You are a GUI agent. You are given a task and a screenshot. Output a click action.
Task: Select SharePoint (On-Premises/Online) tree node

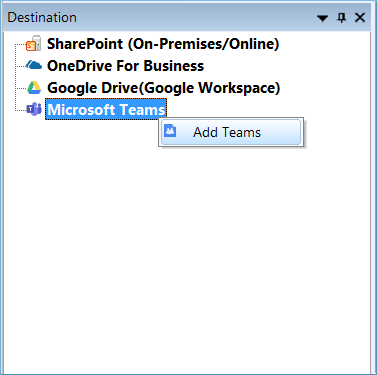163,44
